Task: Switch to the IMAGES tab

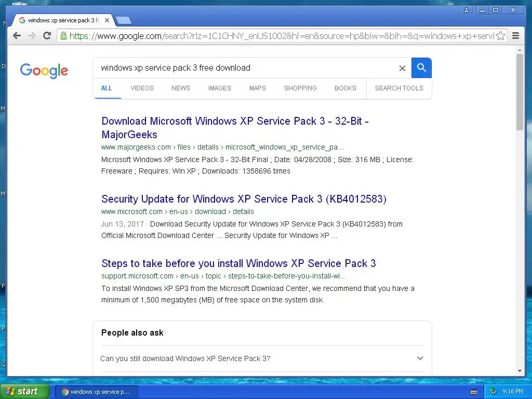Action: click(220, 88)
